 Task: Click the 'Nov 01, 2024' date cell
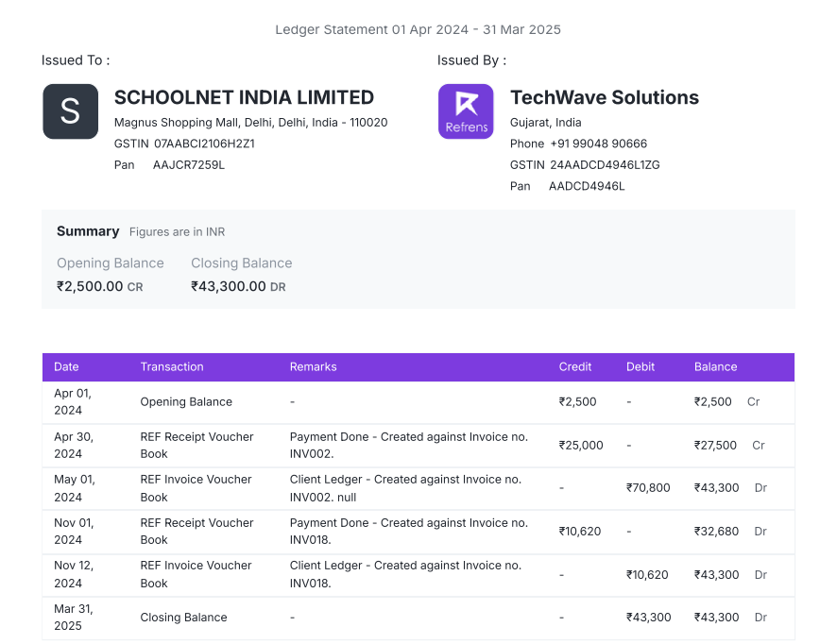coord(74,532)
